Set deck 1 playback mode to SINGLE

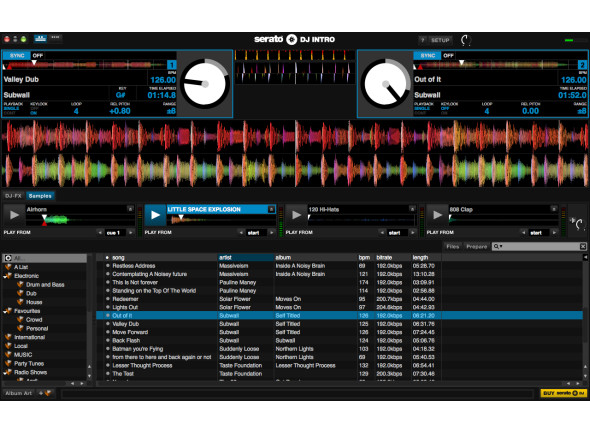pos(11,108)
